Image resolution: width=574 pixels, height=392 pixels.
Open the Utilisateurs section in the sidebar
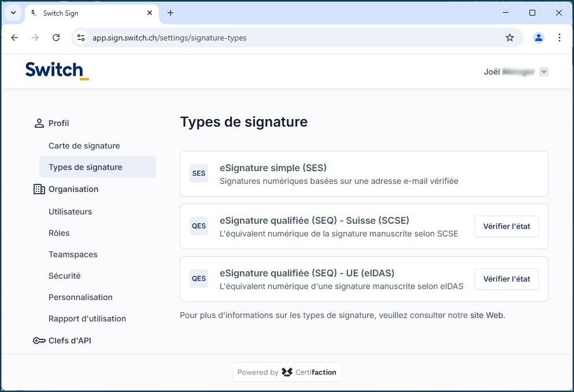tap(70, 212)
